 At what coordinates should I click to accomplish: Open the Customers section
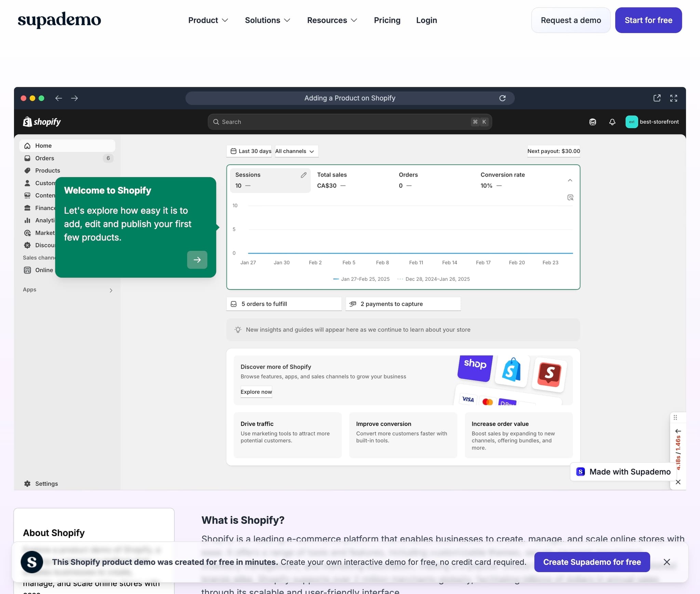coord(44,183)
